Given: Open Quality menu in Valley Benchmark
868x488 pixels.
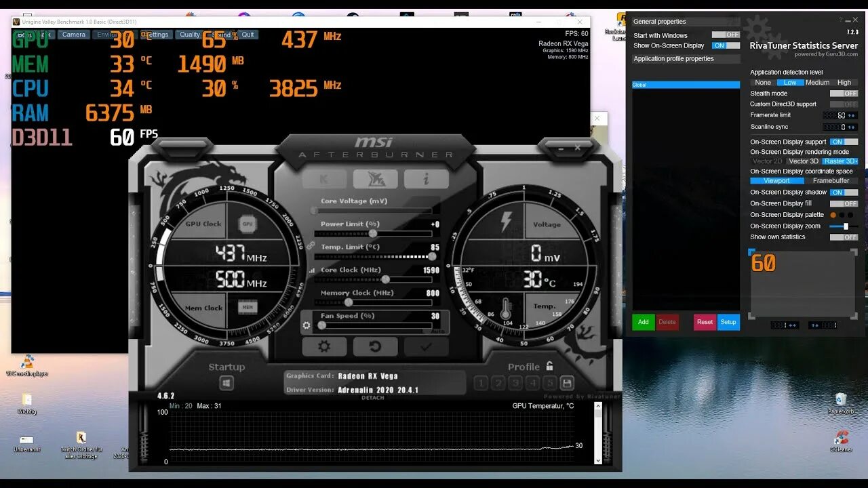Looking at the screenshot, I should [189, 35].
